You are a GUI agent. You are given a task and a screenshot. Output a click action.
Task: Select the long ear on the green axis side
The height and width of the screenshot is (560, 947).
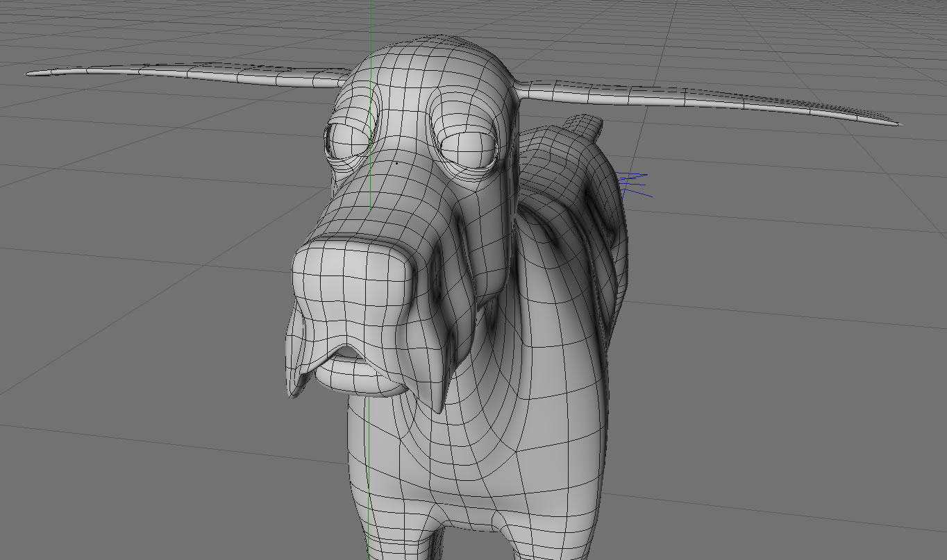click(x=187, y=74)
